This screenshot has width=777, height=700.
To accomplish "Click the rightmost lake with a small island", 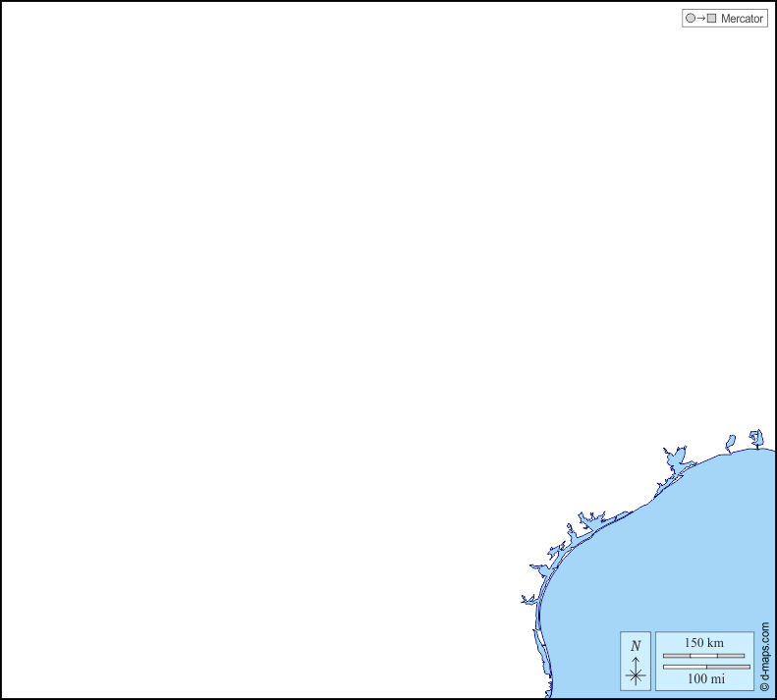I will click(x=755, y=437).
